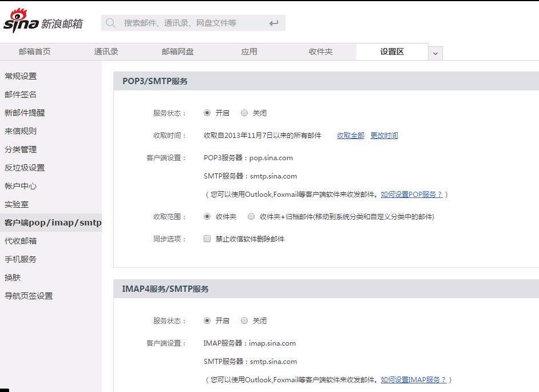Open the 邮箱首页 tab
This screenshot has width=539, height=392.
click(35, 52)
